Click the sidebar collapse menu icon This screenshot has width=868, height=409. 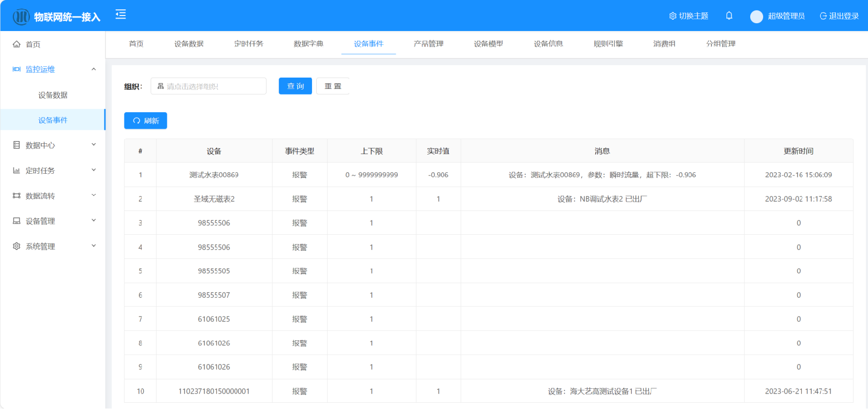120,14
